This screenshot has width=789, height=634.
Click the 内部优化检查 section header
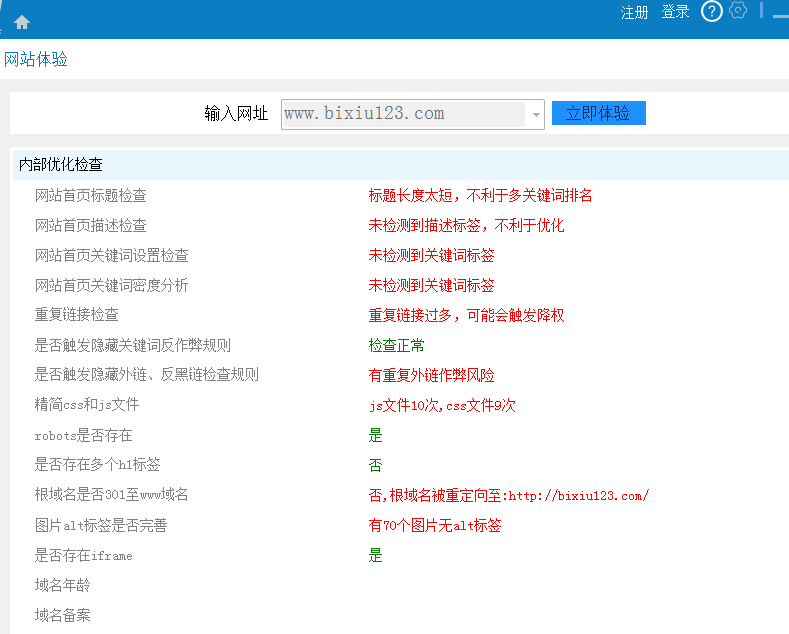(61, 164)
